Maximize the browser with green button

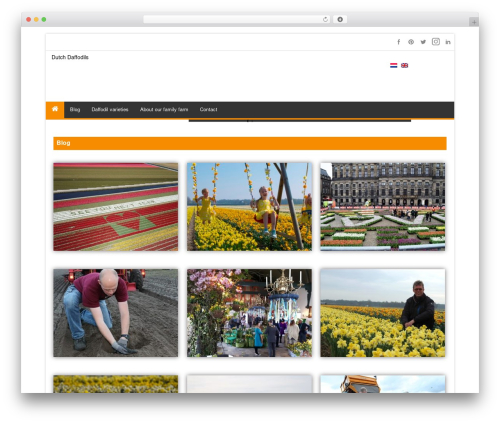tap(44, 20)
